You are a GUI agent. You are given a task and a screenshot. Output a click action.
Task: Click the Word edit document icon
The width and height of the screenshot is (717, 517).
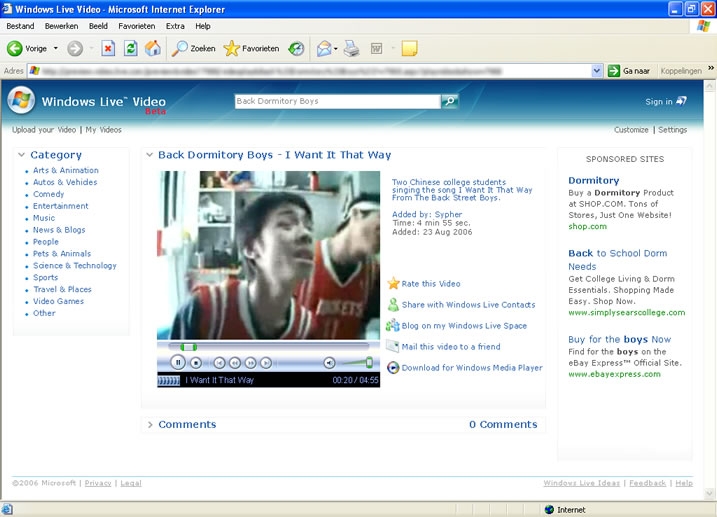point(376,48)
